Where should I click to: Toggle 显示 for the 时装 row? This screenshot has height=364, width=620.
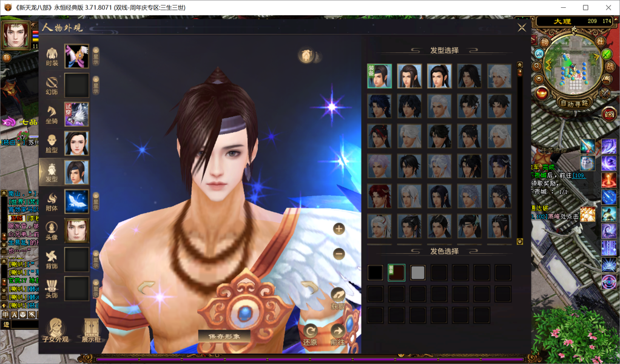(96, 56)
